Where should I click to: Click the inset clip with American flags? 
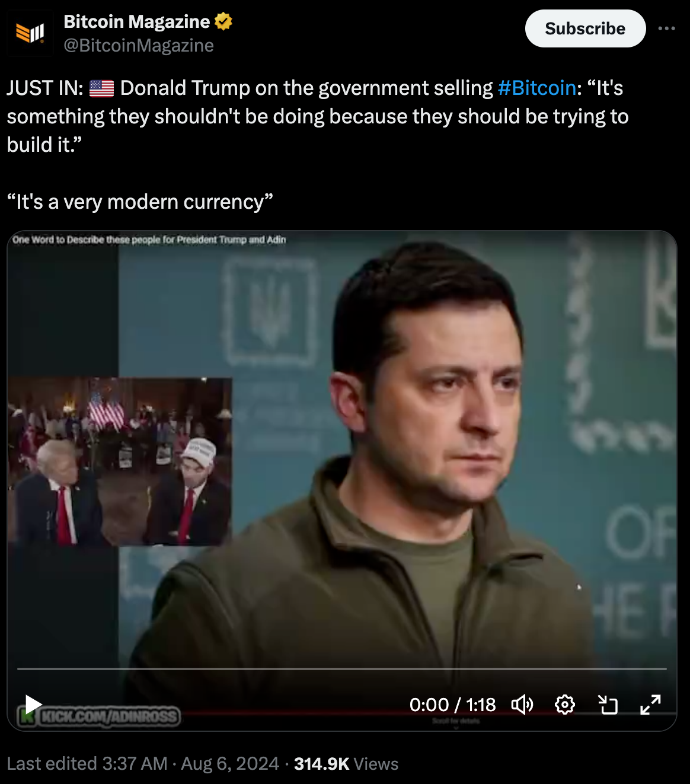point(120,461)
